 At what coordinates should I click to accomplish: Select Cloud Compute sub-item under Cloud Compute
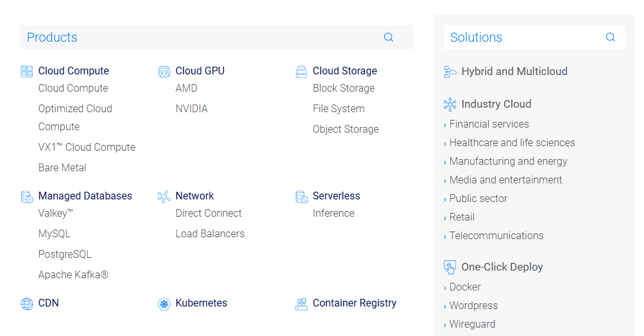[x=73, y=88]
